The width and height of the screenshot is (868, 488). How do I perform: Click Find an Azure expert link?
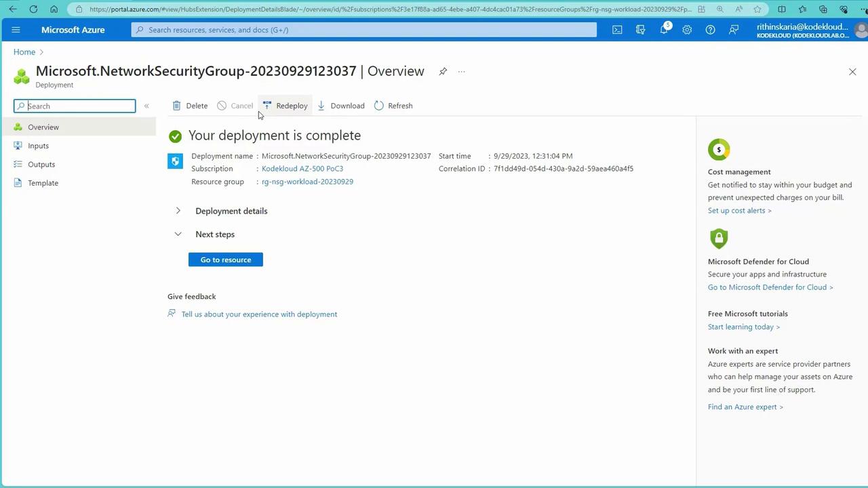pos(745,407)
